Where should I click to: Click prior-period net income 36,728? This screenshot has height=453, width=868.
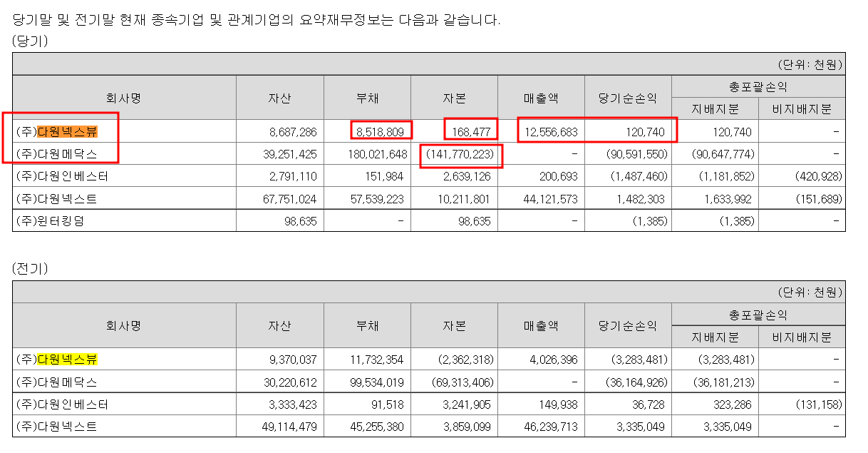pos(649,404)
